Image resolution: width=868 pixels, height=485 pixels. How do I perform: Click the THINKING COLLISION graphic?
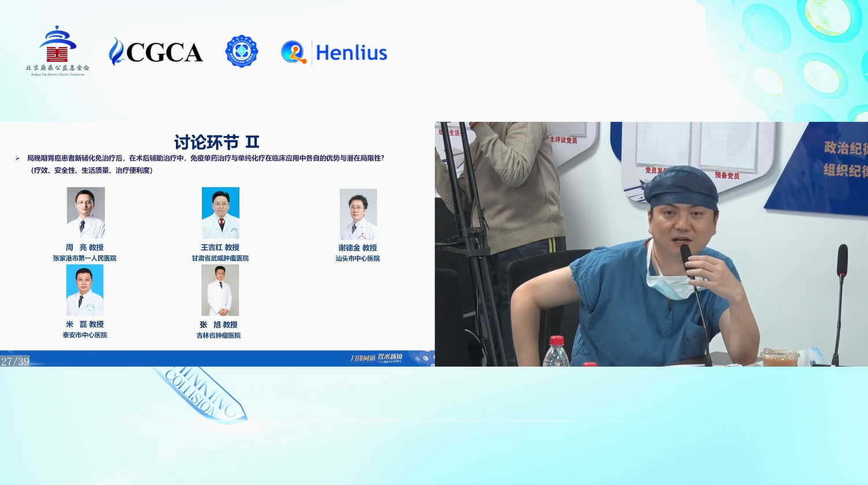[200, 394]
